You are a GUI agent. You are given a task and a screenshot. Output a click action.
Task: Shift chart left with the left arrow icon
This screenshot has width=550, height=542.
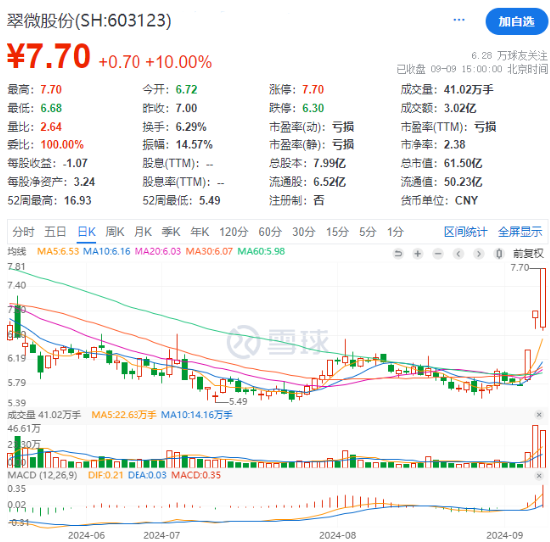click(458, 253)
